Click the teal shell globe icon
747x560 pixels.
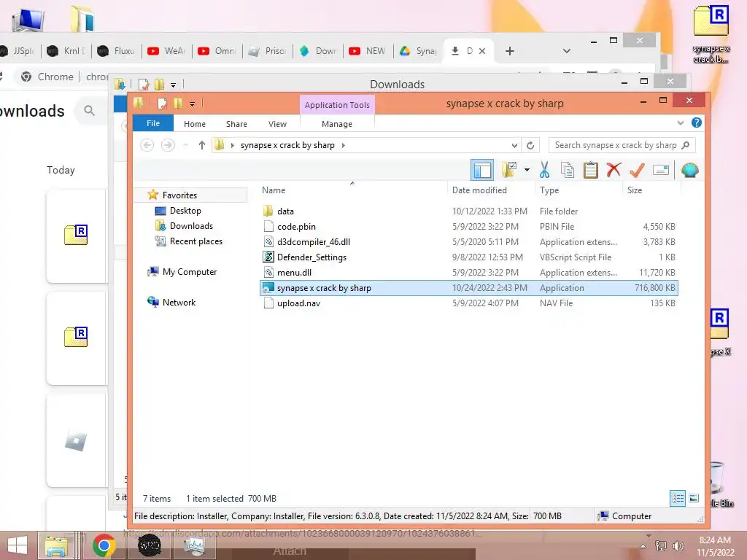[689, 170]
